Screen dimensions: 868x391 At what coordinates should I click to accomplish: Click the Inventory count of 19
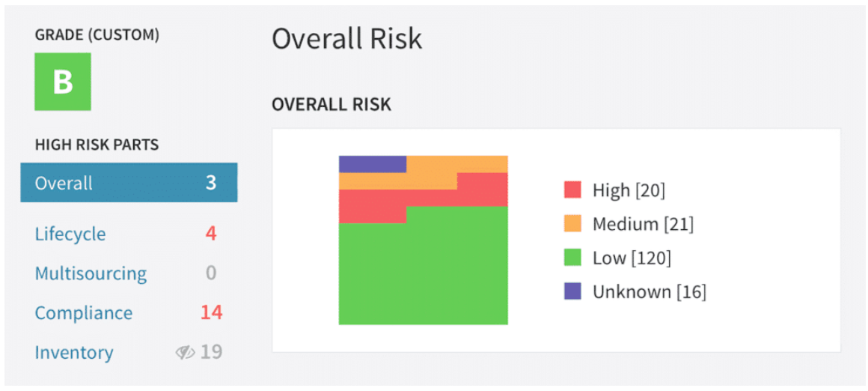(211, 352)
